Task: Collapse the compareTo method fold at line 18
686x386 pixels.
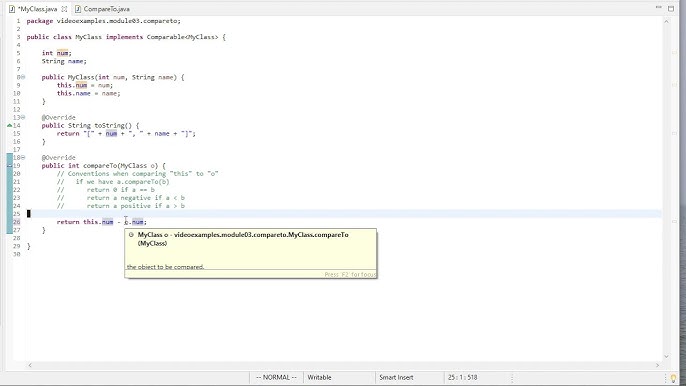Action: [23, 158]
